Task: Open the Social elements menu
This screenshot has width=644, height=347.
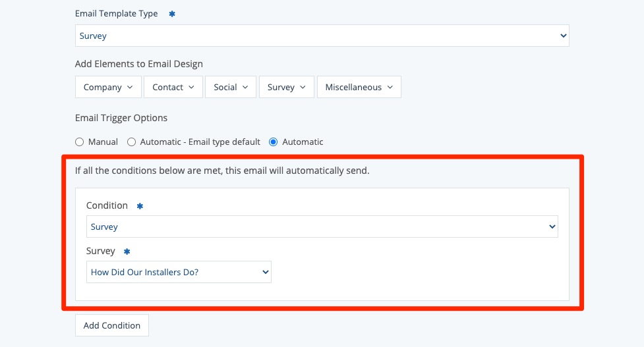Action: click(x=230, y=87)
